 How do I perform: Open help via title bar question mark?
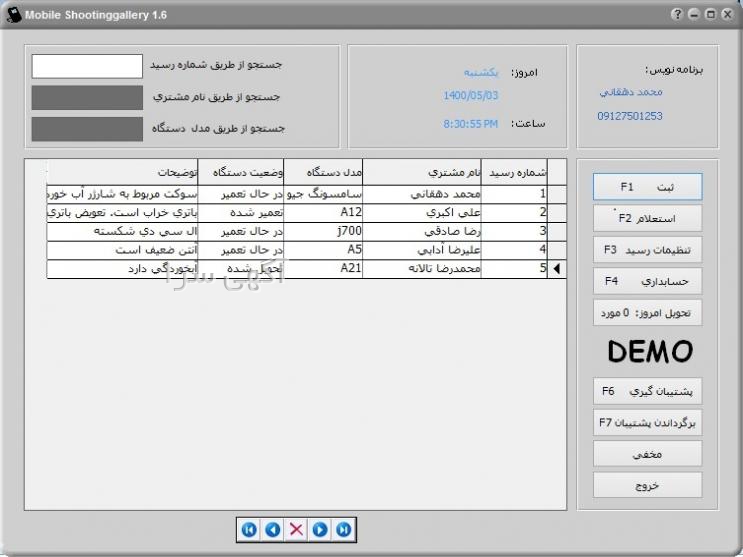(x=678, y=14)
